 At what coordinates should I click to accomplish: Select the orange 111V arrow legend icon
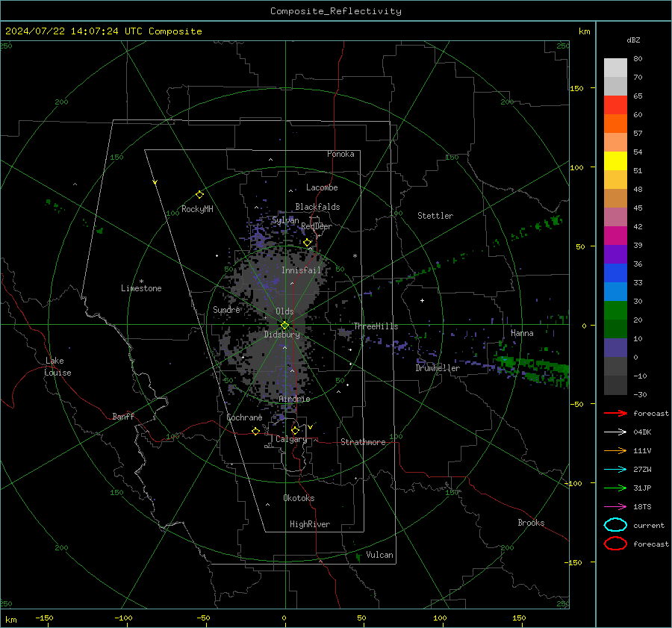pos(615,450)
